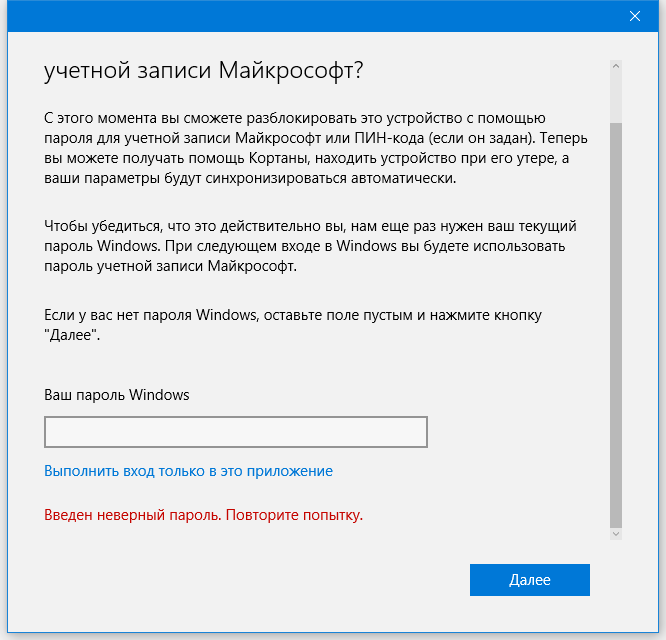Click the vertical scrollbar thumb
666x640 pixels.
616,325
